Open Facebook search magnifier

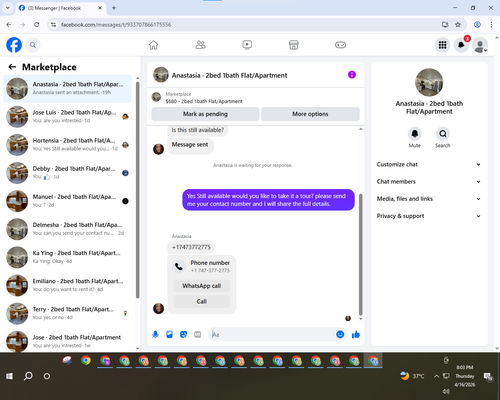point(33,45)
